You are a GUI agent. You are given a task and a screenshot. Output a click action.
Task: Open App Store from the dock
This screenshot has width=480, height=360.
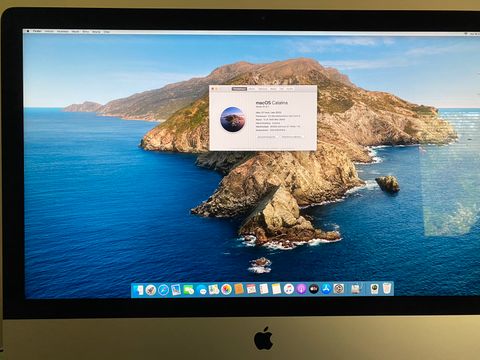[x=326, y=289]
